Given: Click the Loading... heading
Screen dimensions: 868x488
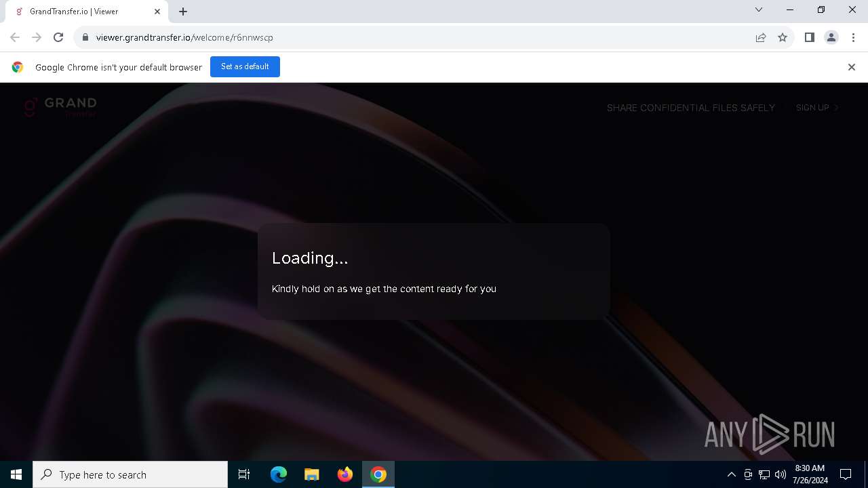Looking at the screenshot, I should tap(310, 258).
